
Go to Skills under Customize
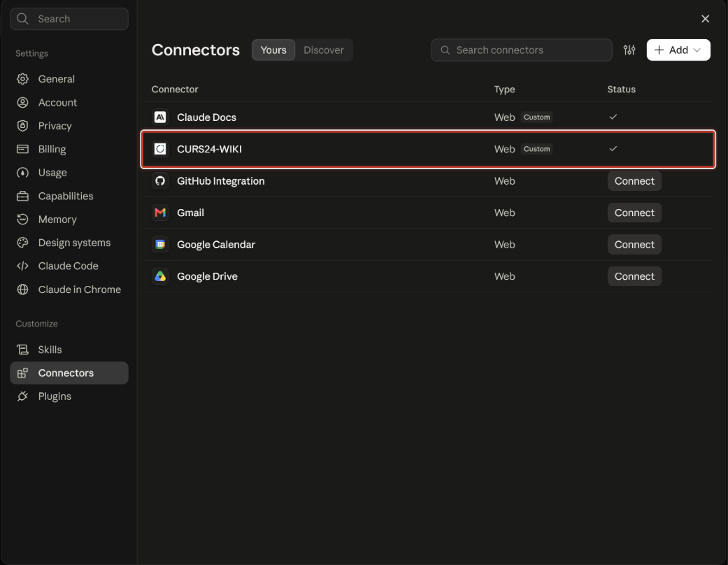coord(69,350)
